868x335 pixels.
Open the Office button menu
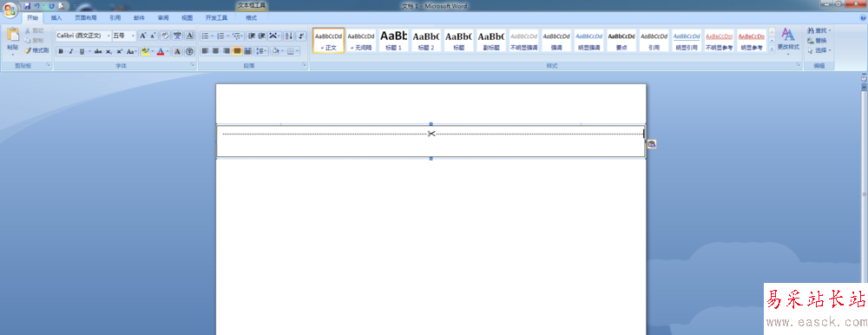coord(10,10)
